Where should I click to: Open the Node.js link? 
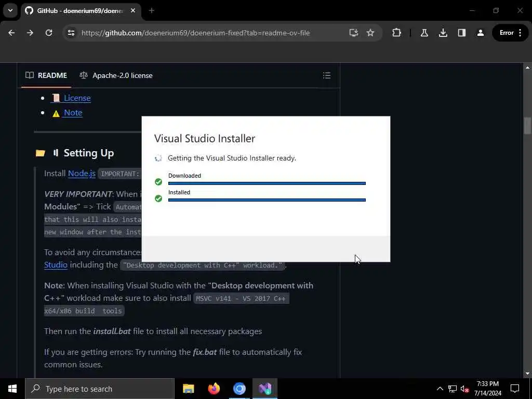pos(82,174)
